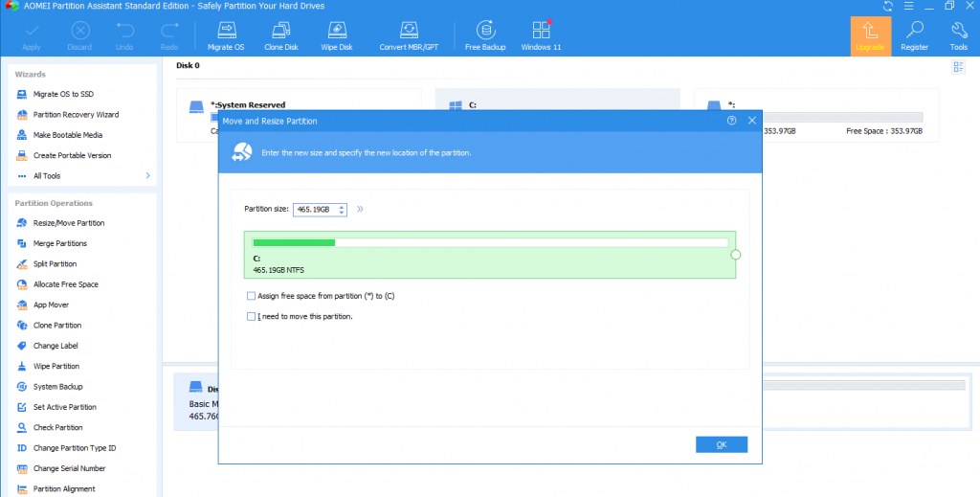The height and width of the screenshot is (497, 980).
Task: Increase partition size with up arrow
Action: [342, 206]
